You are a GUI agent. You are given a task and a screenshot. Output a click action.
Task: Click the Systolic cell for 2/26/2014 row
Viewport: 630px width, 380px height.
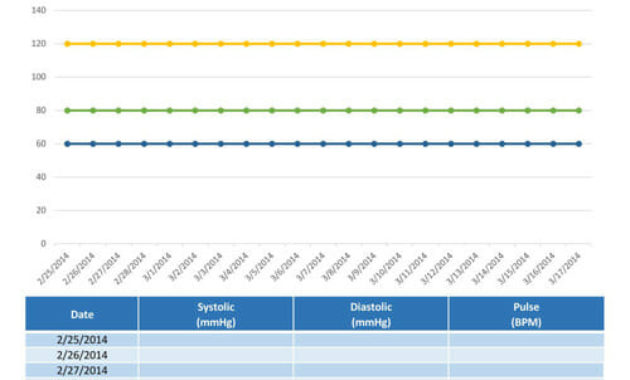point(216,355)
